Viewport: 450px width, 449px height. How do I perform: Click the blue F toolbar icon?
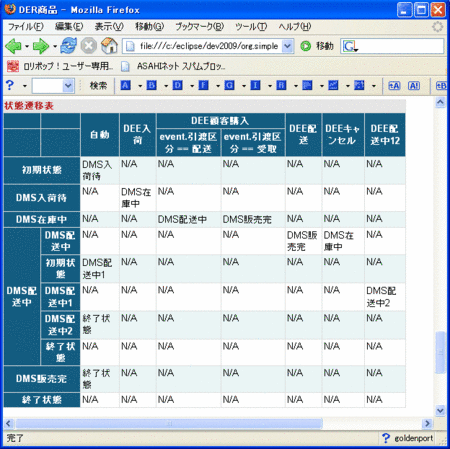(203, 85)
